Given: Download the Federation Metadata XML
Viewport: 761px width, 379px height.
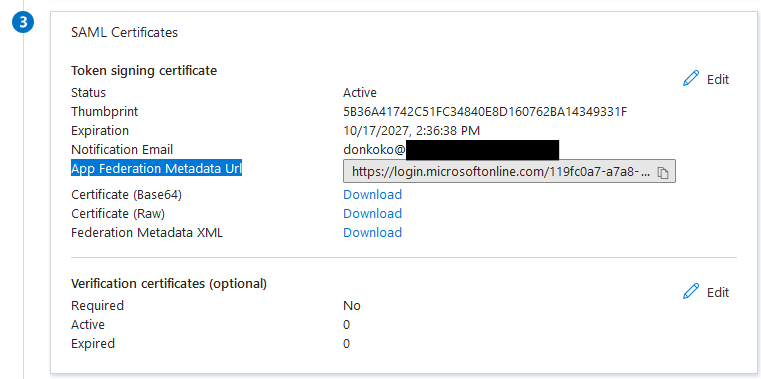Looking at the screenshot, I should [x=372, y=232].
